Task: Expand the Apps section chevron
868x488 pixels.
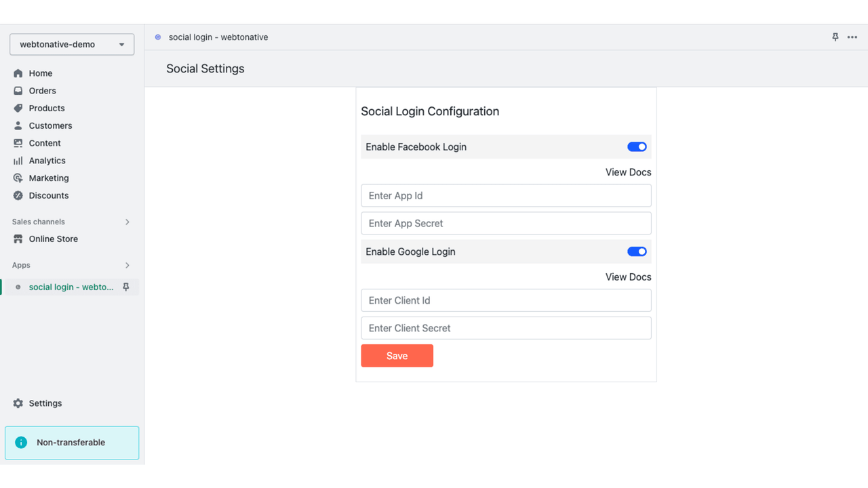Action: (x=127, y=266)
